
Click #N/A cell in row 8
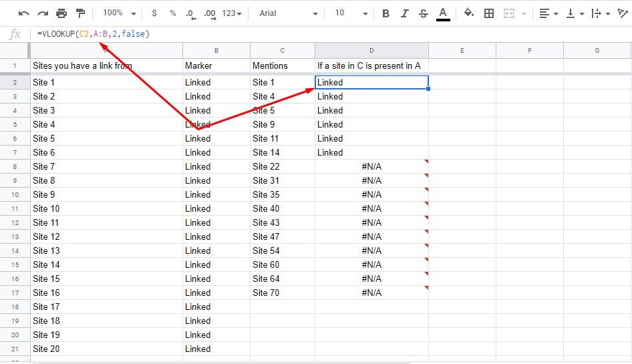371,166
